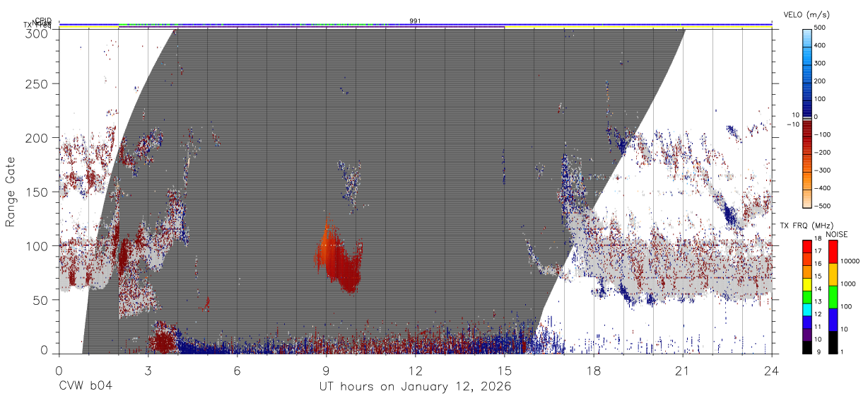The width and height of the screenshot is (868, 401).
Task: Click the x-axis tick label '9'
Action: point(326,371)
